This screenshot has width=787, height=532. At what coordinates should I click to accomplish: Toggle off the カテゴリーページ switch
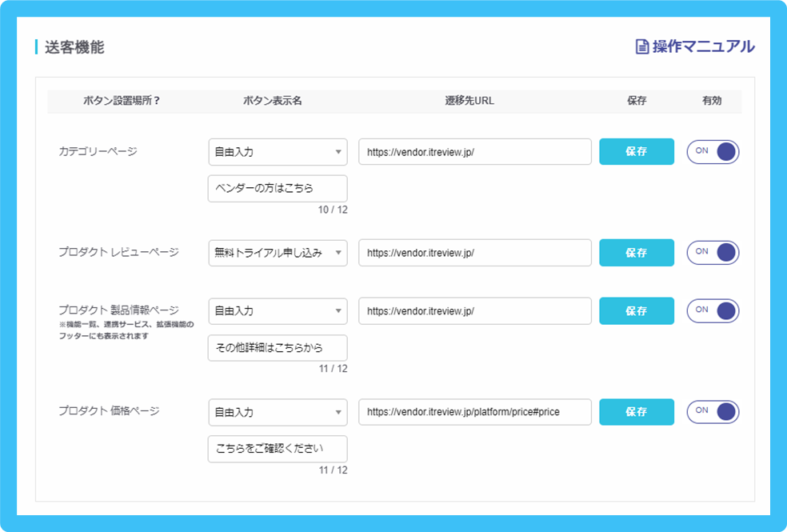click(x=712, y=152)
